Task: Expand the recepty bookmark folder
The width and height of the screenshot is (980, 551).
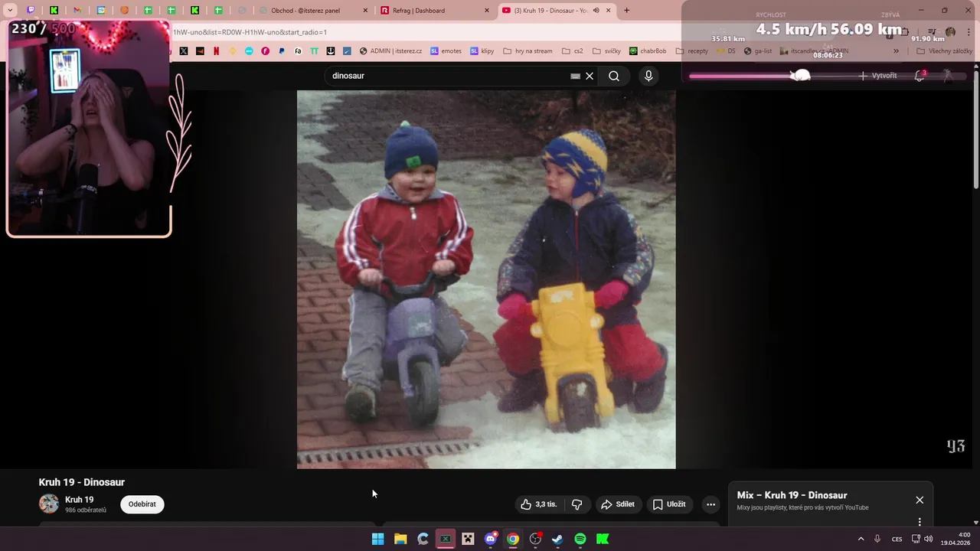Action: tap(691, 51)
